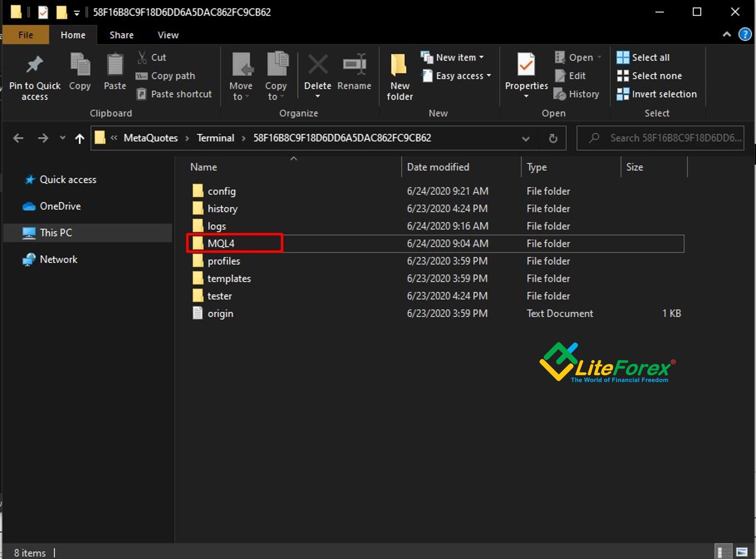Open the View ribbon tab
Image resolution: width=756 pixels, height=559 pixels.
point(168,35)
